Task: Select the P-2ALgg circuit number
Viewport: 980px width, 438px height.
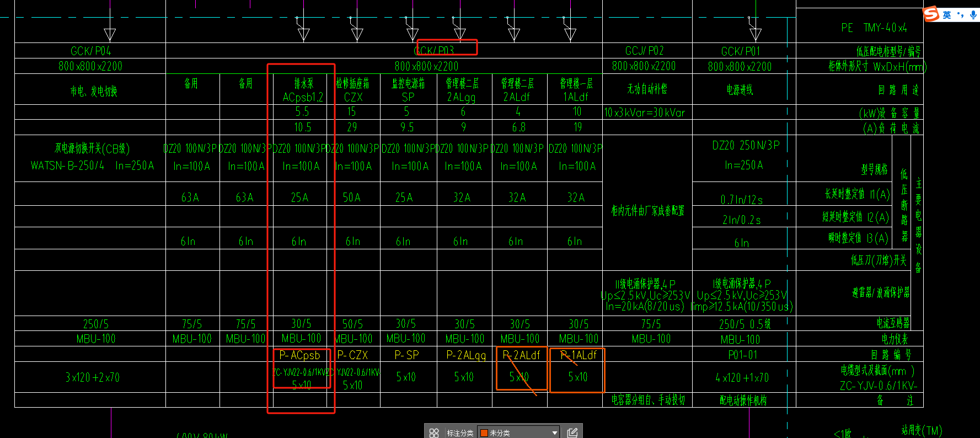Action: tap(466, 356)
